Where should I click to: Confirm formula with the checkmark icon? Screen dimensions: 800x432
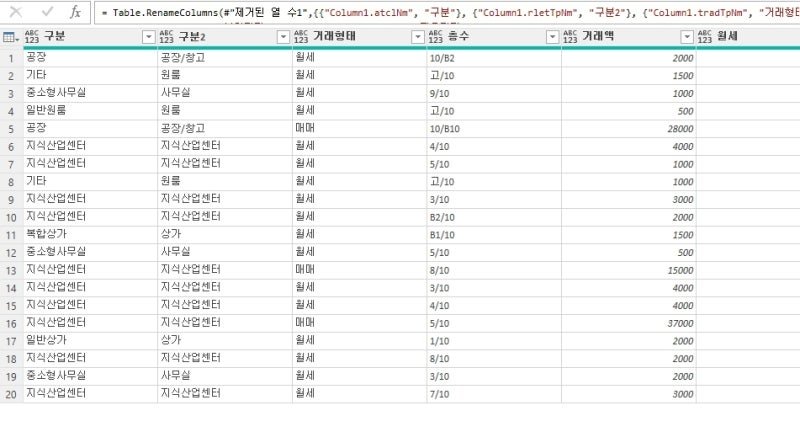click(47, 12)
